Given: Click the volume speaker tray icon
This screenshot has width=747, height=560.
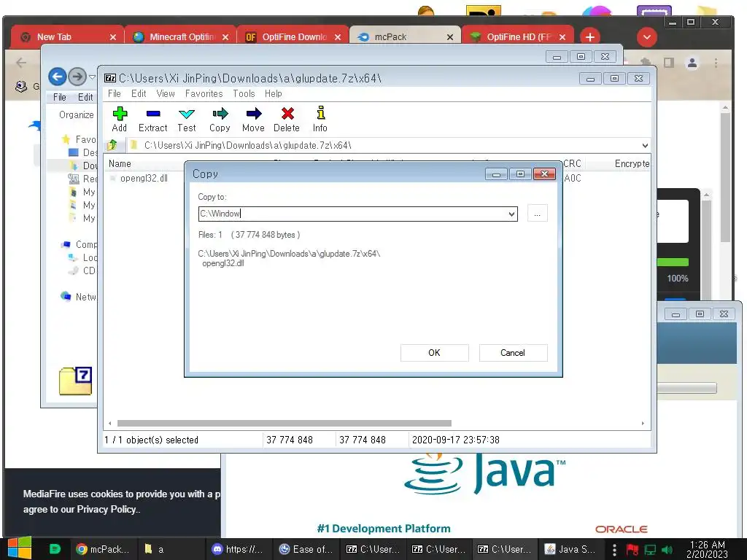Looking at the screenshot, I should click(x=667, y=550).
